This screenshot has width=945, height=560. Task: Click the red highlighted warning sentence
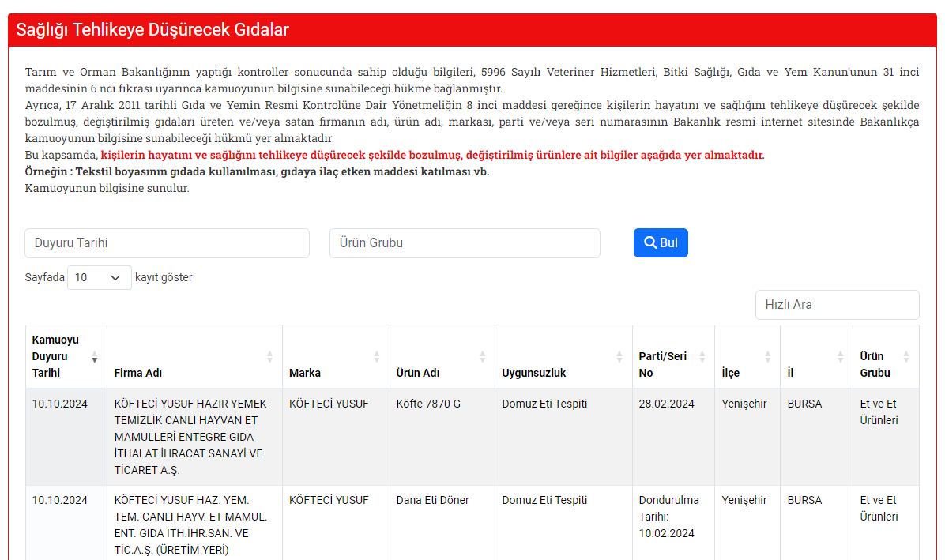pos(433,155)
